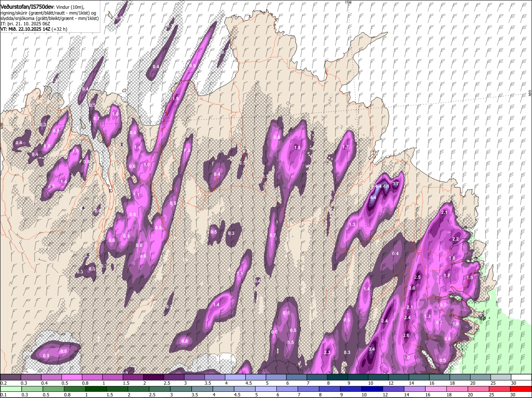532x398 pixels.
Task: Click the light grey 25–30 snow legend swatch
Action: click(501, 377)
